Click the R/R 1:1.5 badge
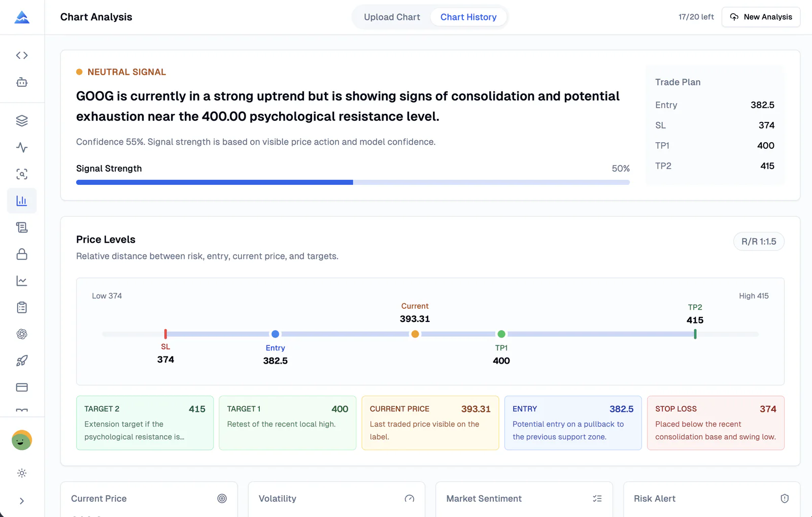This screenshot has height=517, width=812. [759, 242]
